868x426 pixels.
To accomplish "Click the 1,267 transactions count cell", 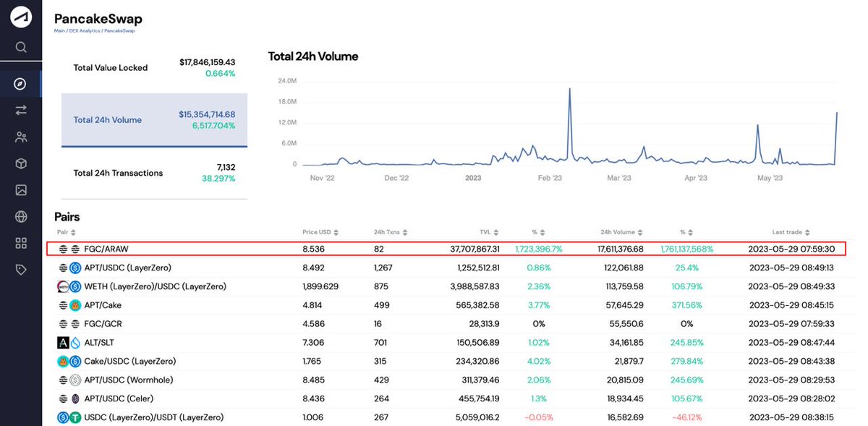I will [384, 268].
